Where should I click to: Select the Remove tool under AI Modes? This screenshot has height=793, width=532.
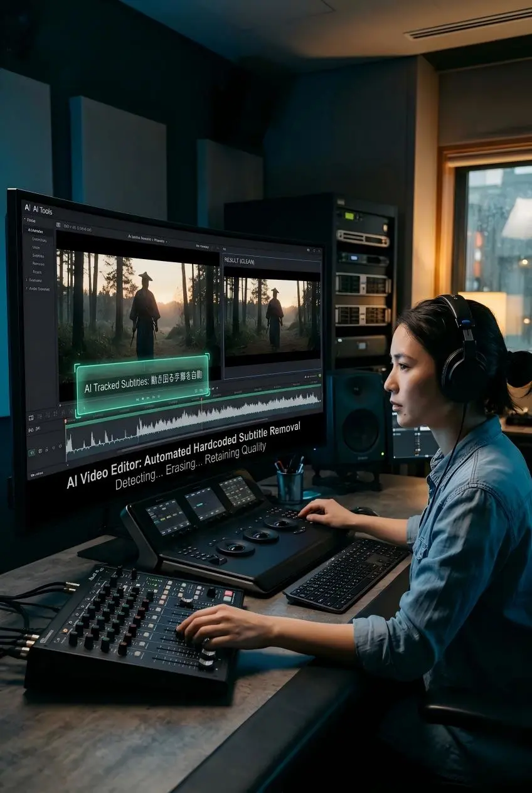coord(39,264)
